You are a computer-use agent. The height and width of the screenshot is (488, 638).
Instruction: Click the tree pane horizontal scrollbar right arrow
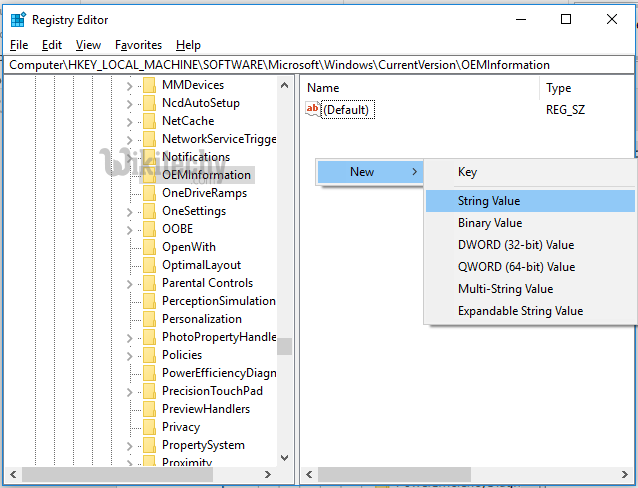point(284,475)
